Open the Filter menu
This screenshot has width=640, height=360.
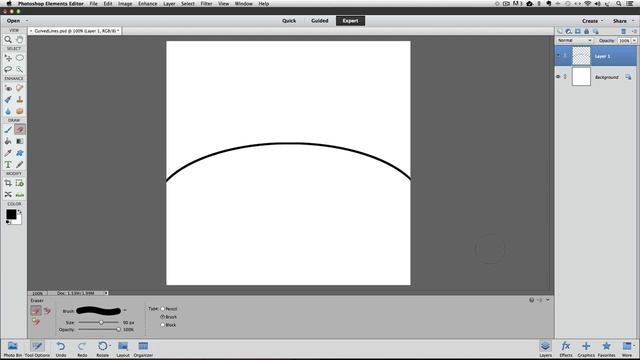(206, 4)
